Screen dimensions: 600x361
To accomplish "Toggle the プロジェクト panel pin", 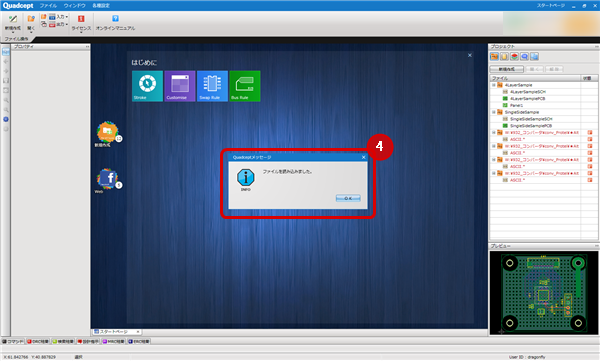I will point(596,47).
